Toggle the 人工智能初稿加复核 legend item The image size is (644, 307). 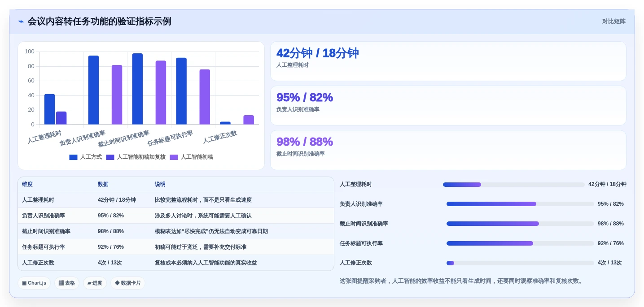pos(136,157)
